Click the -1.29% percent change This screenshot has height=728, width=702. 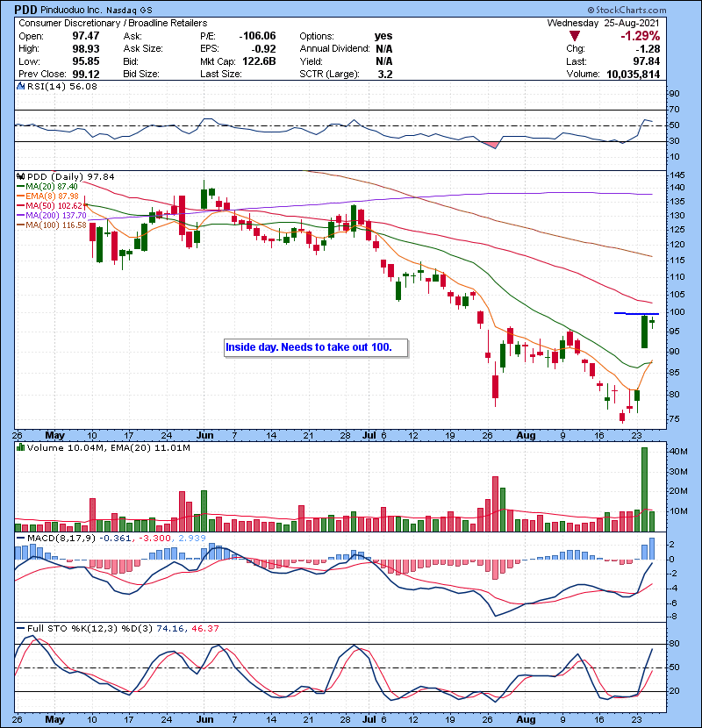click(641, 36)
